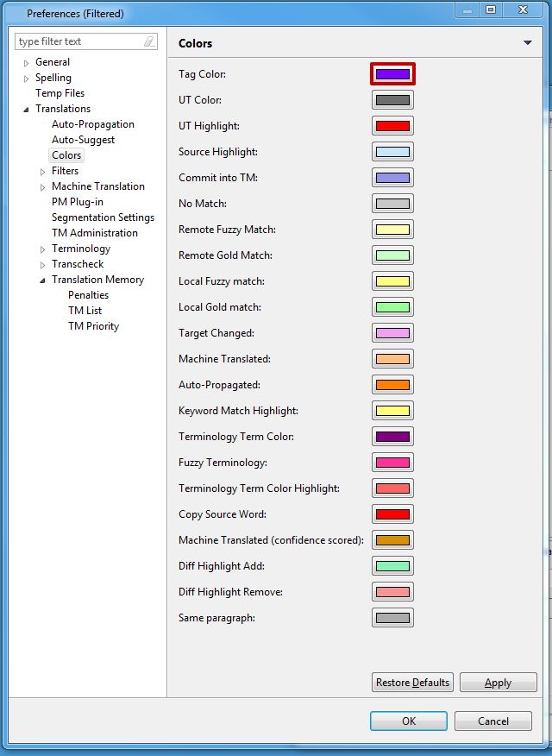Screen dimensions: 552x756
Task: Change the Remote Gold Match color swatch
Action: (392, 255)
